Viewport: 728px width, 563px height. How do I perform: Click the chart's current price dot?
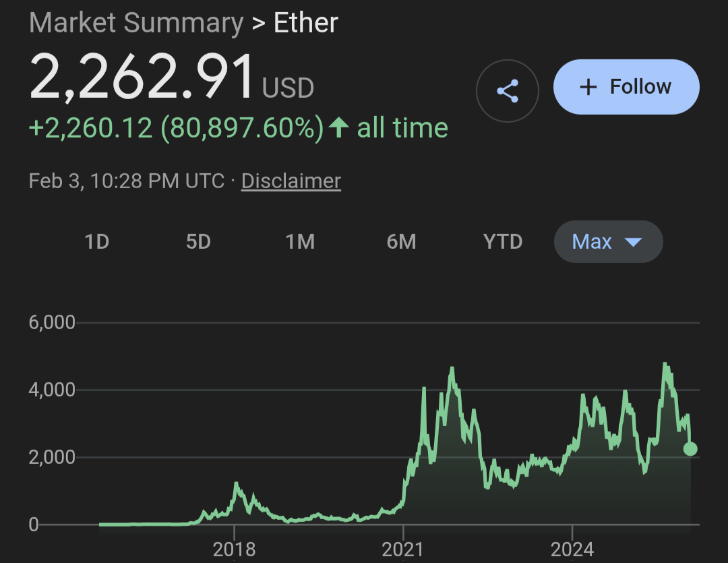690,449
